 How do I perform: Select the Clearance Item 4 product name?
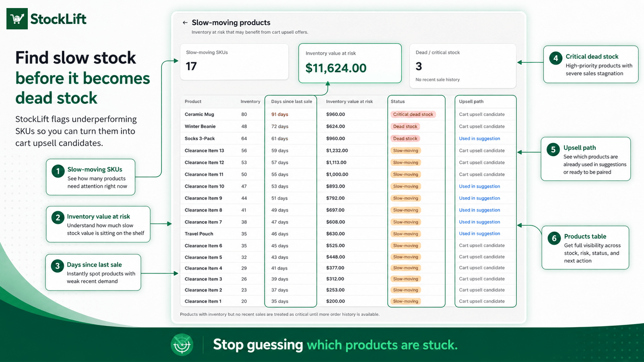click(203, 268)
